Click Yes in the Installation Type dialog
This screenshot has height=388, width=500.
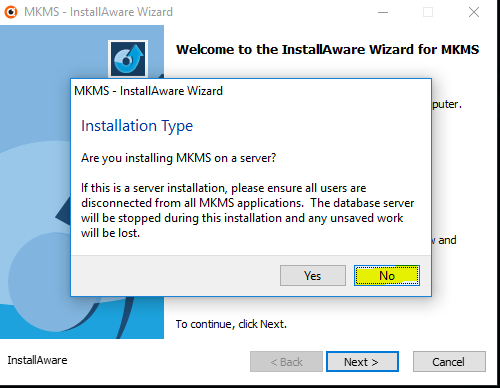pyautogui.click(x=313, y=276)
